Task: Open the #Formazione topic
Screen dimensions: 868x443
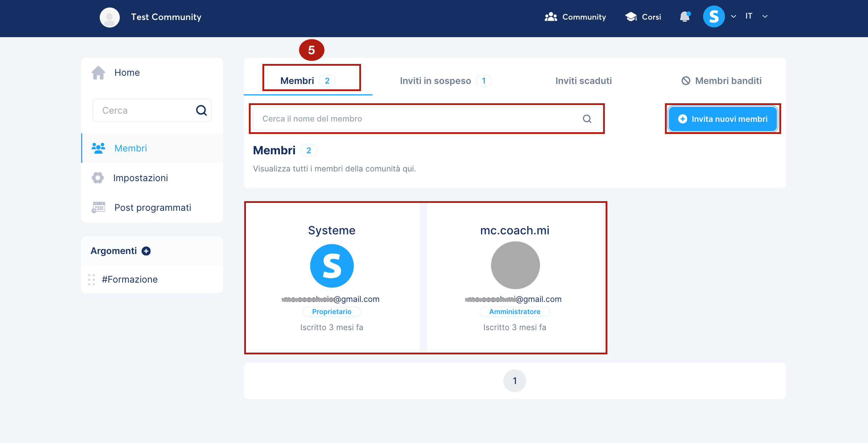Action: click(130, 279)
